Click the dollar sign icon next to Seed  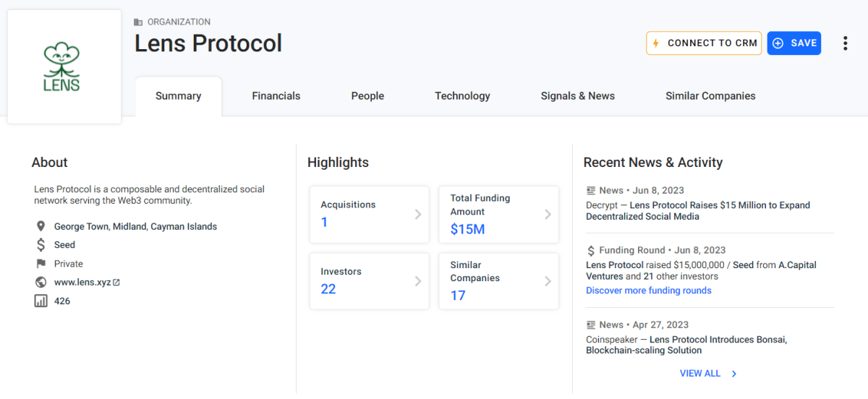(41, 245)
